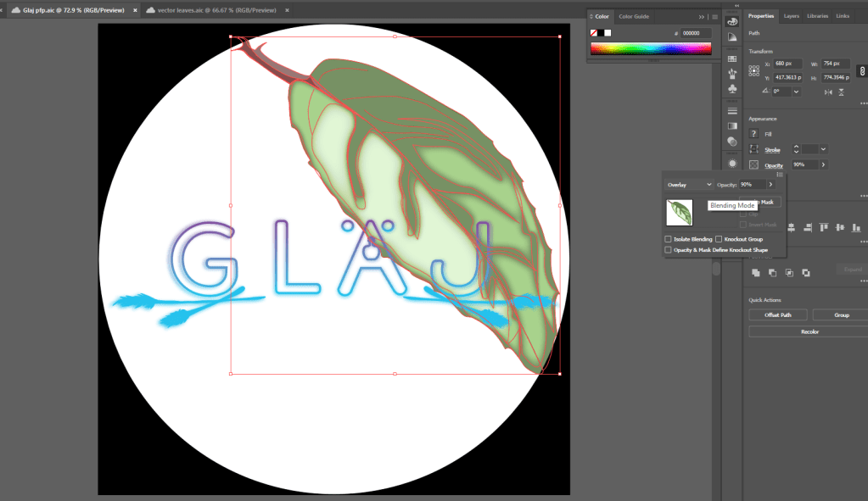Click the Offset Path button

point(777,315)
